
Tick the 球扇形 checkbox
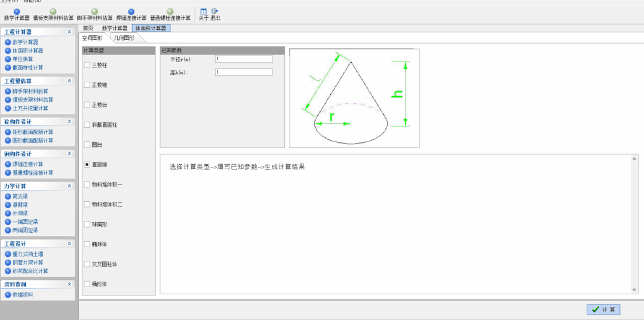pyautogui.click(x=87, y=224)
